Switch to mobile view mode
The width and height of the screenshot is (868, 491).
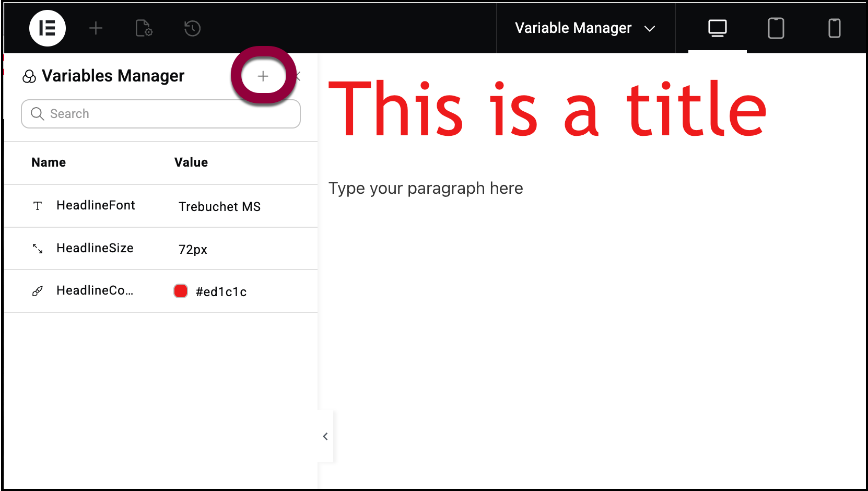(x=834, y=28)
